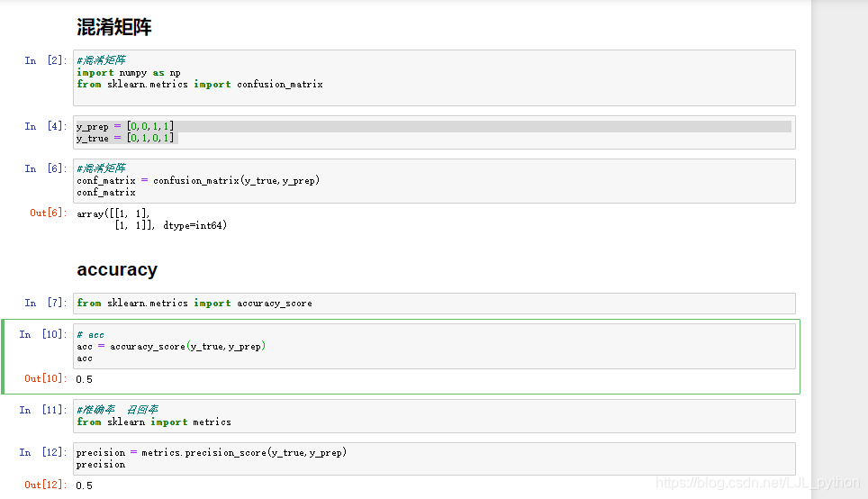Click the cell importing accuracy_score
868x499 pixels.
pos(434,304)
